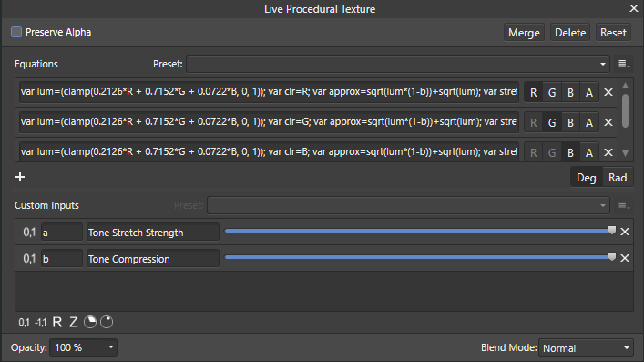Toggle R channel on clr=G equation row
644x362 pixels.
(x=533, y=122)
